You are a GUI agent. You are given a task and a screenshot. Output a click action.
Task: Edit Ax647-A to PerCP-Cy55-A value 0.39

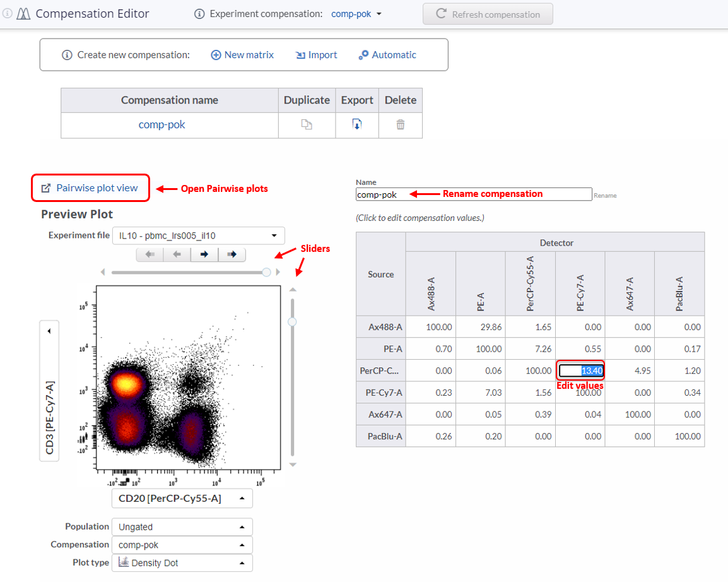pos(530,414)
